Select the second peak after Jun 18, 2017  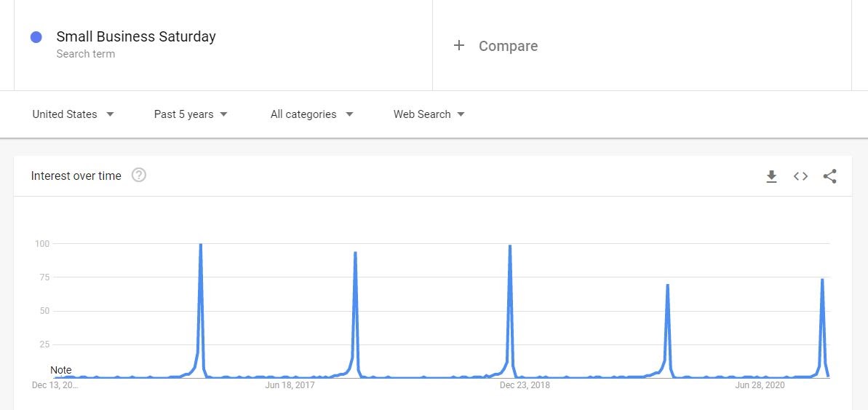coord(355,253)
